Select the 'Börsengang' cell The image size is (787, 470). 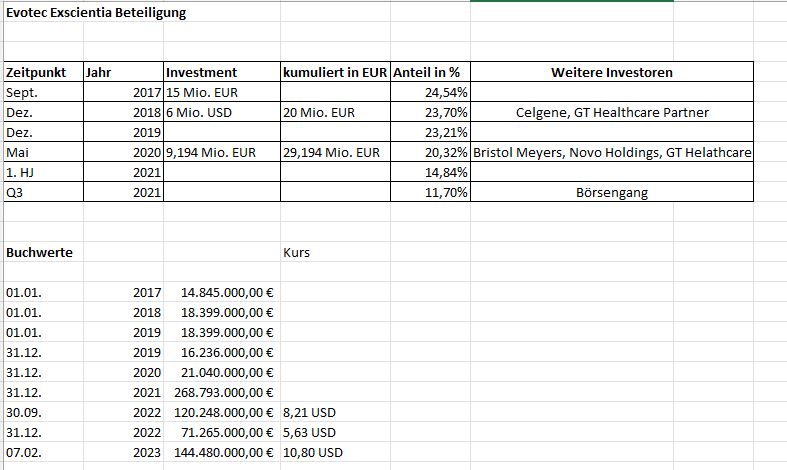[612, 192]
